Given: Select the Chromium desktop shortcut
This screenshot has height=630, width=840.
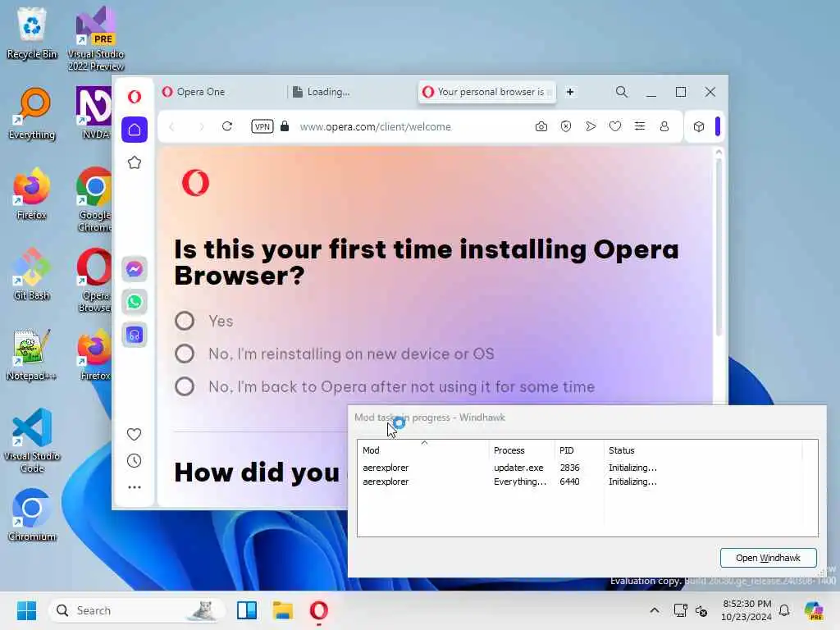Looking at the screenshot, I should (32, 515).
